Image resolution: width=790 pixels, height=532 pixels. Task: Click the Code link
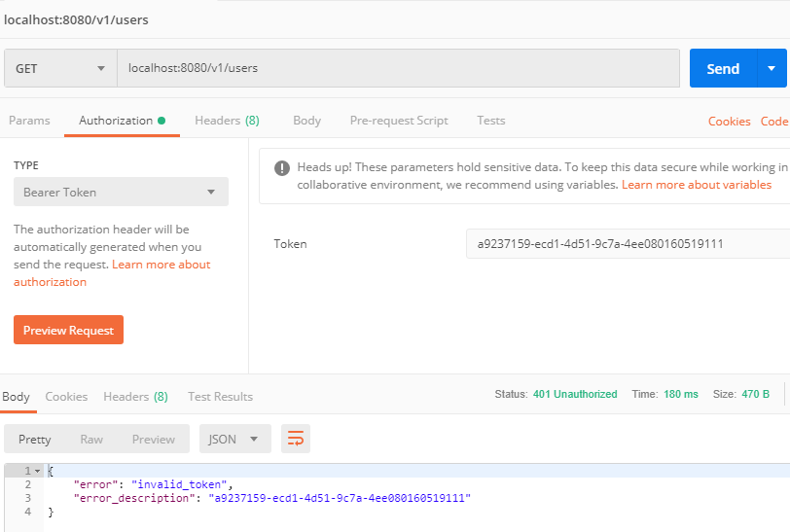[x=774, y=122]
